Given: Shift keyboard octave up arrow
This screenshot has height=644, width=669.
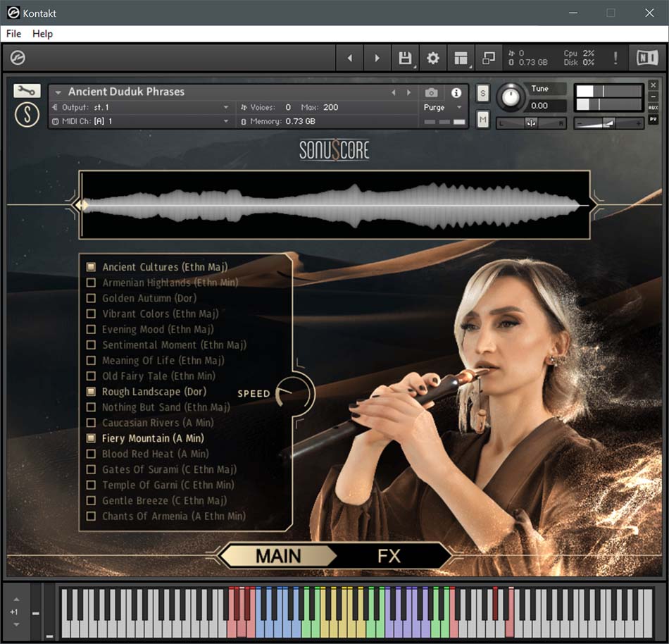Looking at the screenshot, I should click(16, 600).
